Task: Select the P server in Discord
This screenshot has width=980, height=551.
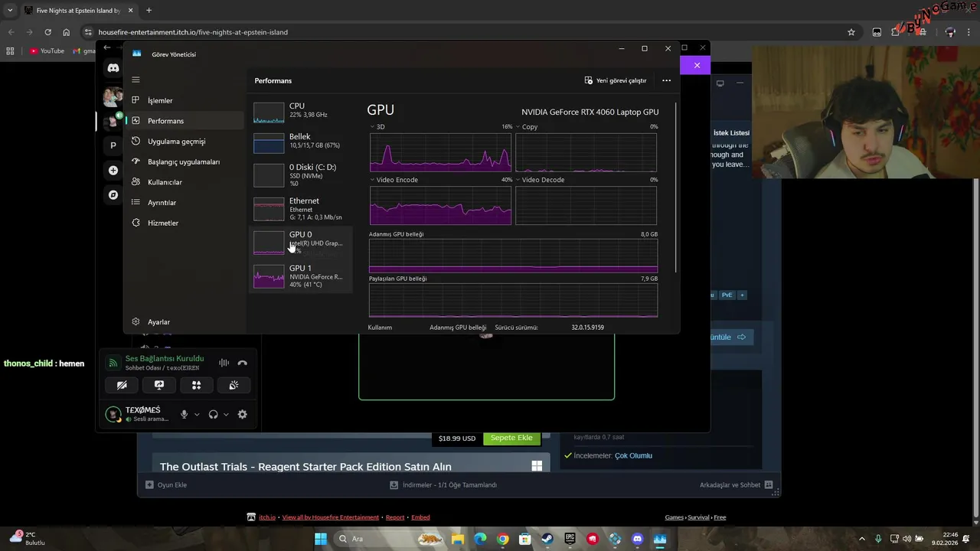Action: [113, 145]
